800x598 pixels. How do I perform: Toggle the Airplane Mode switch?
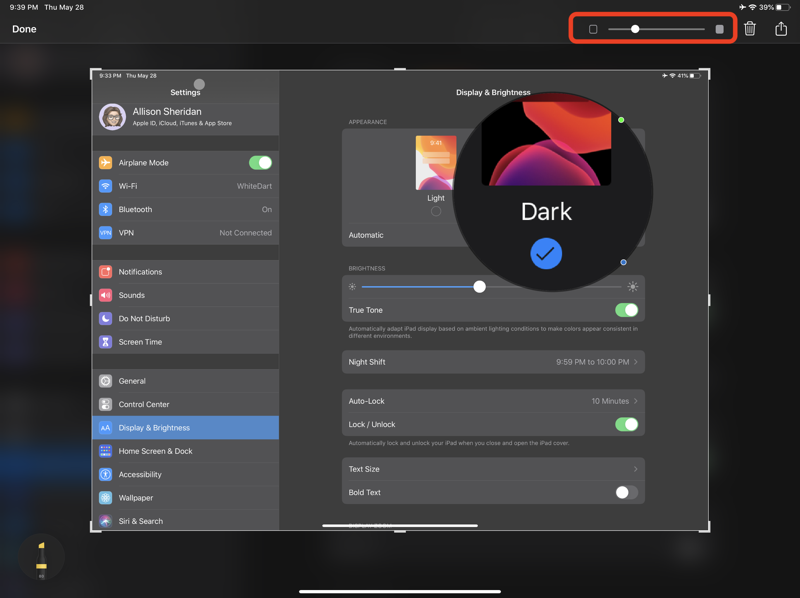(260, 163)
